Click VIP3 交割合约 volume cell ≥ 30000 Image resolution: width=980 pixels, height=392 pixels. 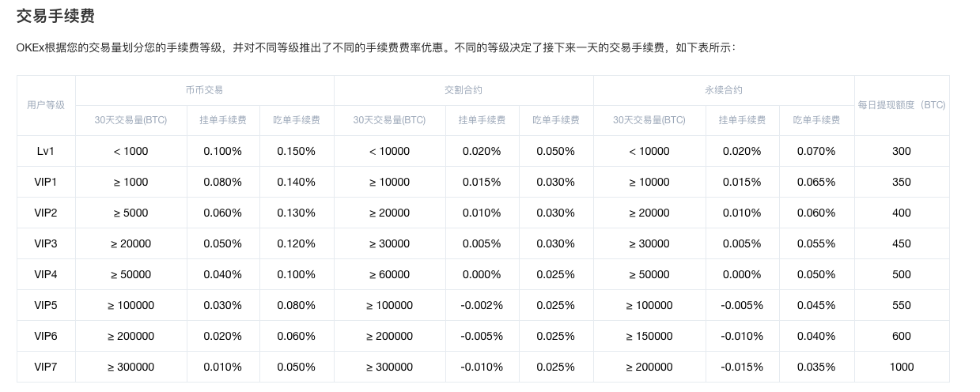click(389, 243)
